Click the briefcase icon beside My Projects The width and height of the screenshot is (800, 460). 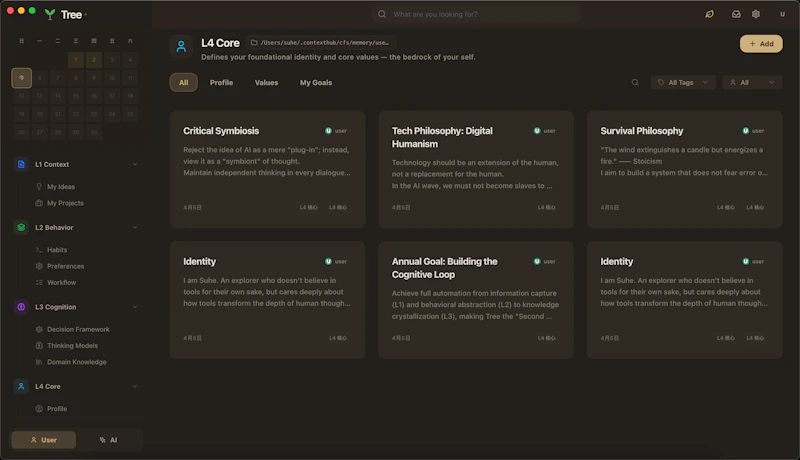[x=39, y=203]
